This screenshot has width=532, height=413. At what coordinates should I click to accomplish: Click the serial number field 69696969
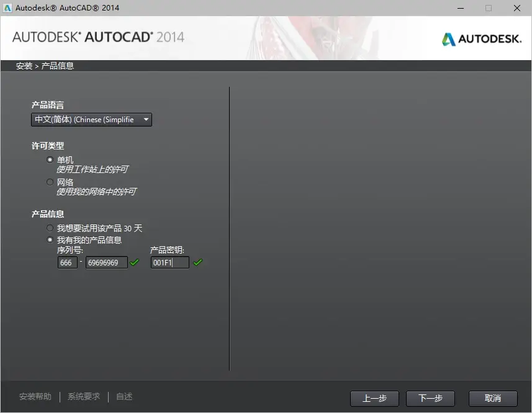tap(107, 262)
